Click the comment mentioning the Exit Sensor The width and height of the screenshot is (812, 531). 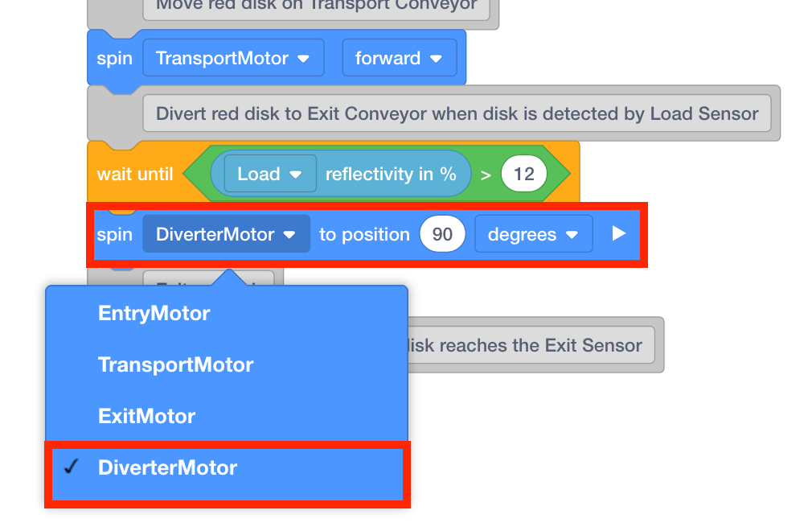coord(527,345)
